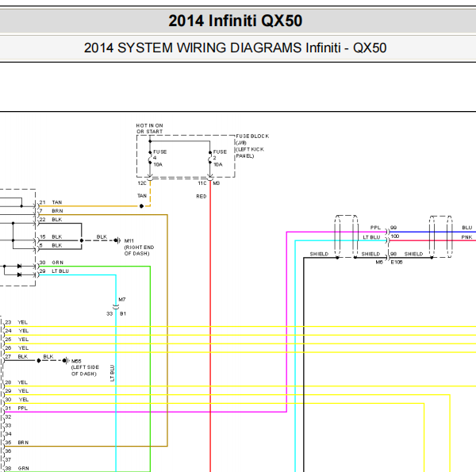The width and height of the screenshot is (476, 472).
Task: Click the vertical 'LT BLU' wire label
Action: (x=112, y=373)
